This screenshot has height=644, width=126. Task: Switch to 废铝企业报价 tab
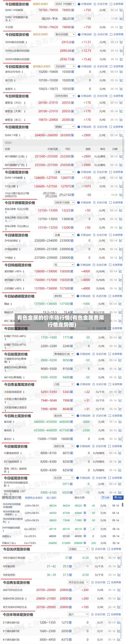click(41, 34)
